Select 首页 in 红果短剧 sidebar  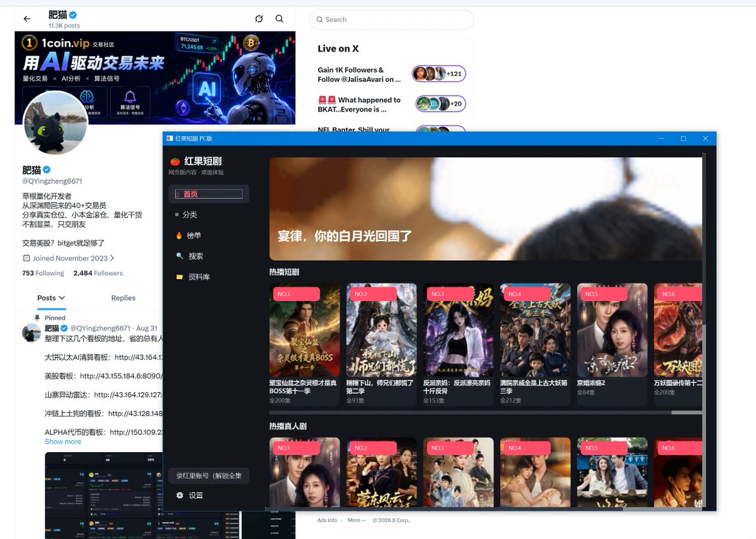click(x=209, y=194)
